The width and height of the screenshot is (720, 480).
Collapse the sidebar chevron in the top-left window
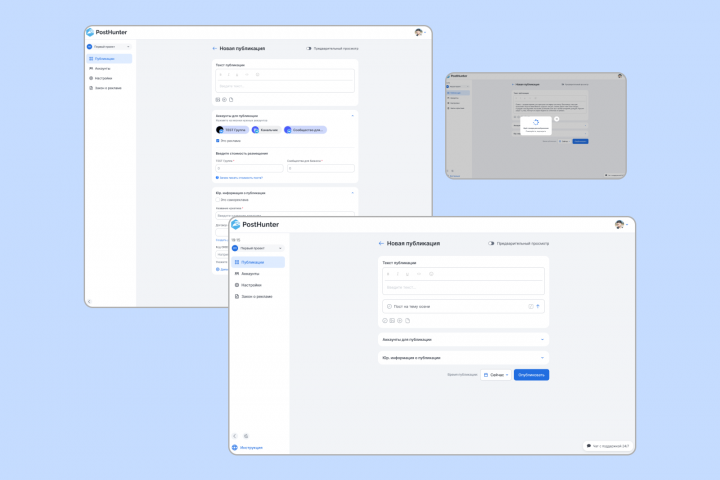[89, 302]
